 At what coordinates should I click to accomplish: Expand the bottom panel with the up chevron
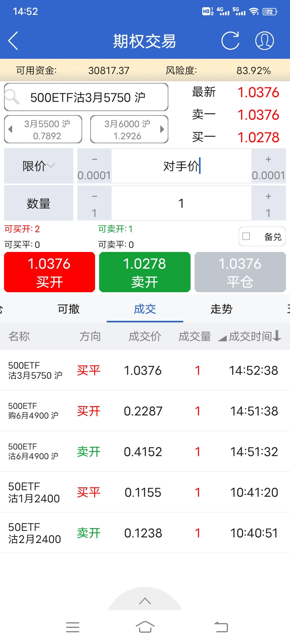point(145,601)
